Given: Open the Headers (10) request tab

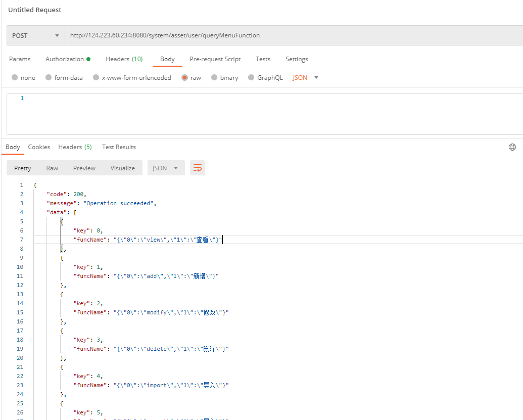Looking at the screenshot, I should [x=124, y=59].
